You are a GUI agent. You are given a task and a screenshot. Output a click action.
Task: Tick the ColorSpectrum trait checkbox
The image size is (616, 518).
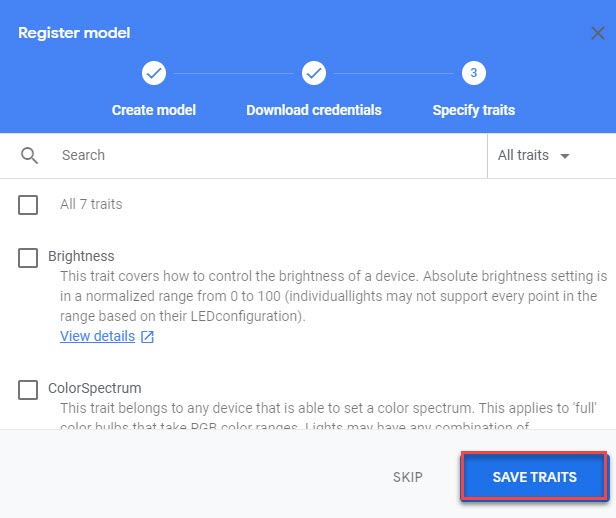(x=28, y=389)
